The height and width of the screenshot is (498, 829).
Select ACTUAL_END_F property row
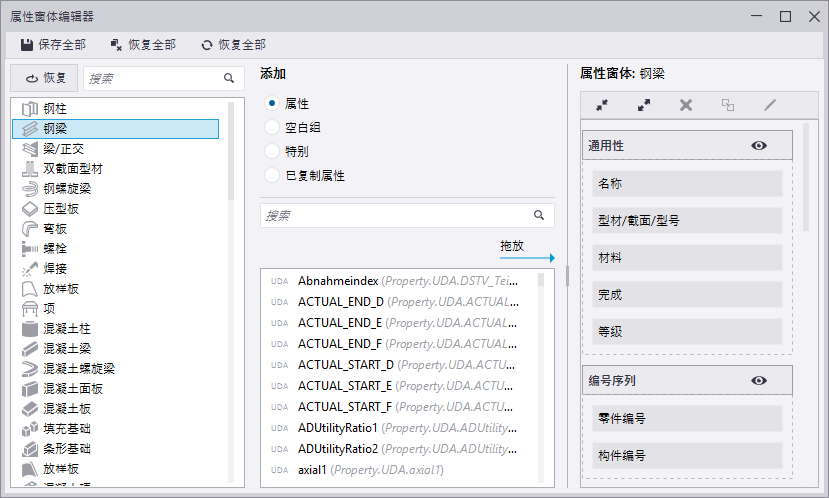tap(399, 344)
